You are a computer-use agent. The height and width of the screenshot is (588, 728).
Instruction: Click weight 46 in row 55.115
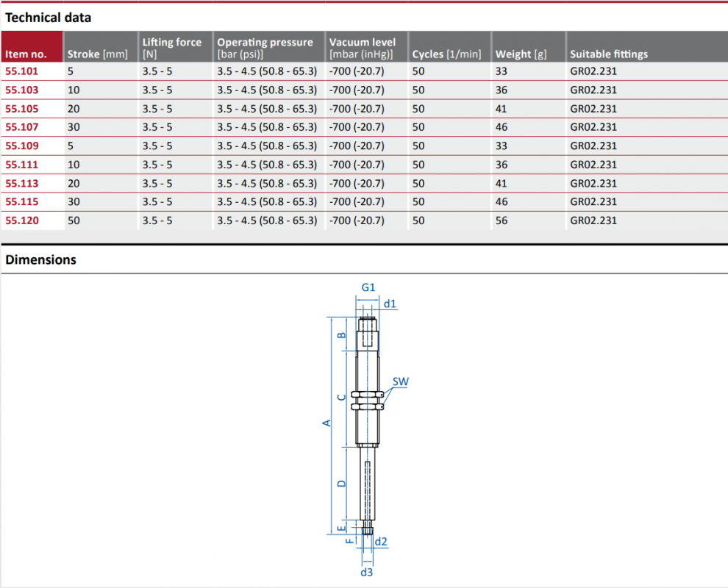coord(502,202)
